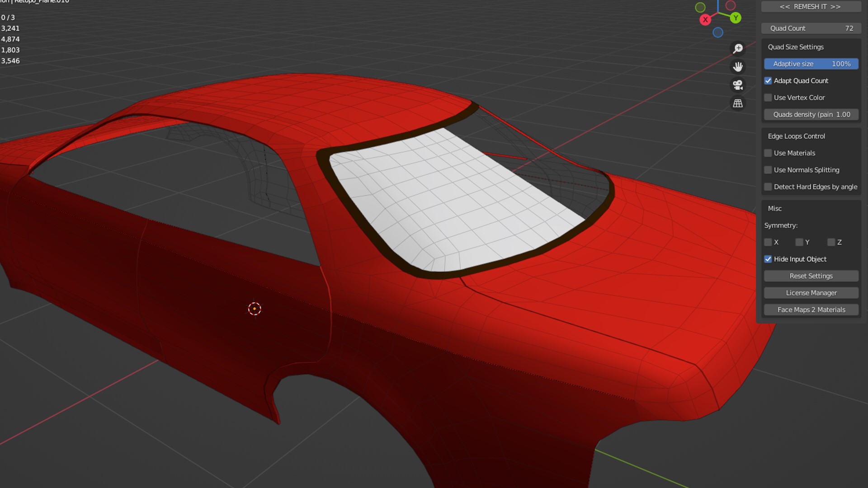
Task: Collapse the Edge Loops Control section
Action: point(796,136)
